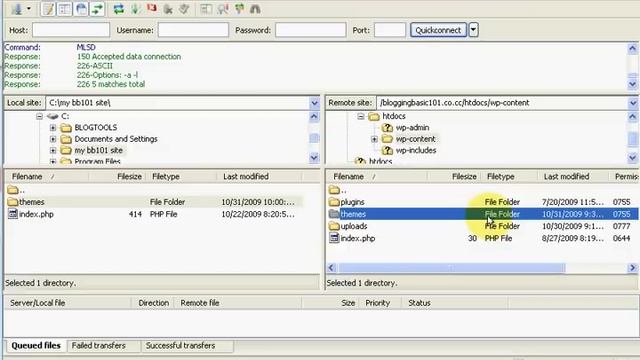Viewport: 640px width, 360px height.
Task: Reconnect to the last used server
Action: 184,9
